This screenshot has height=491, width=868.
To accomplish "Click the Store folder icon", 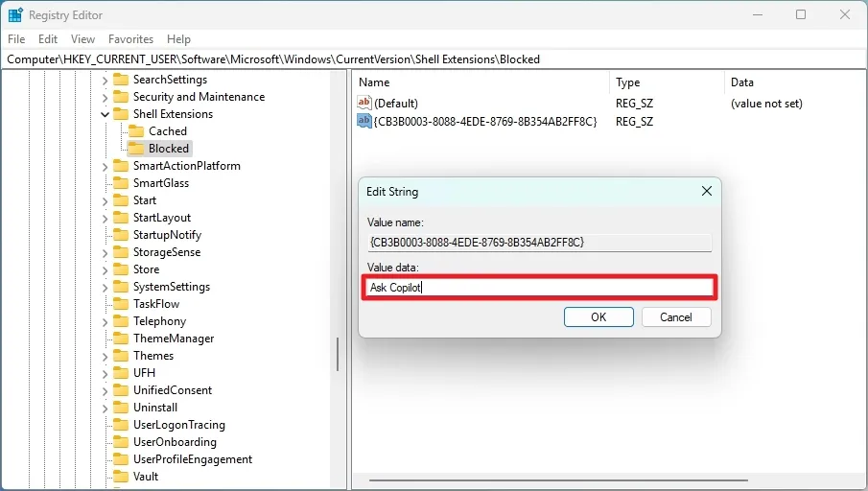I will (x=121, y=269).
